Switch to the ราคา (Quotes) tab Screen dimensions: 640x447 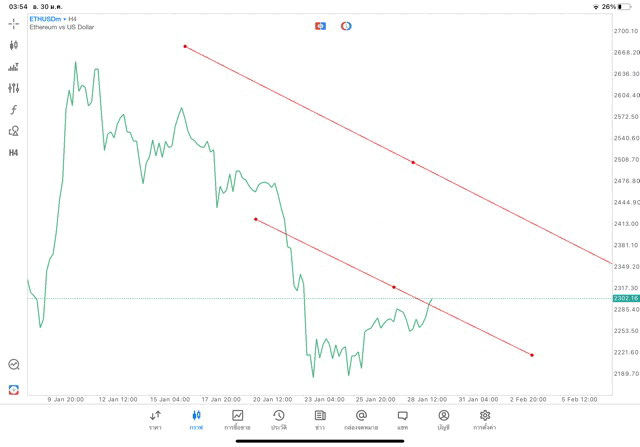[155, 419]
